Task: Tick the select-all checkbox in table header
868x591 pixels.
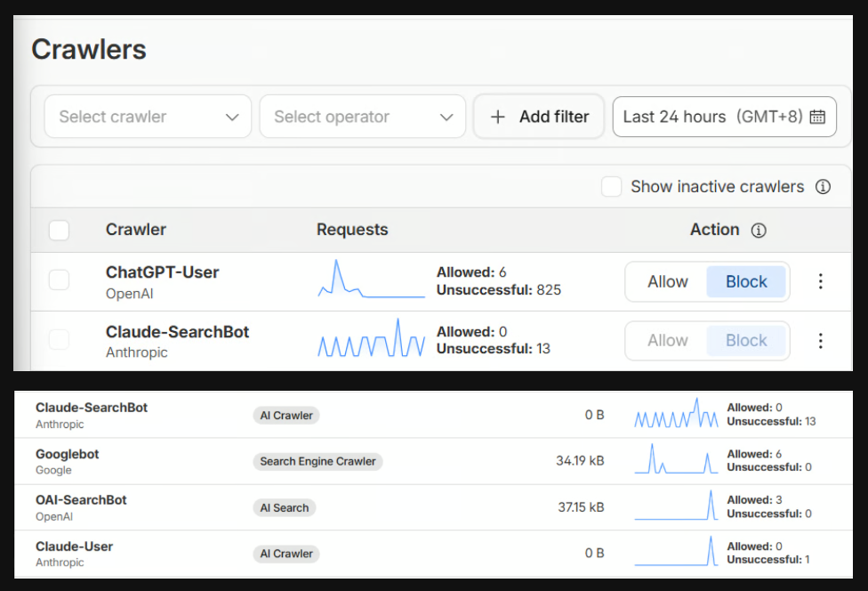Action: click(60, 230)
